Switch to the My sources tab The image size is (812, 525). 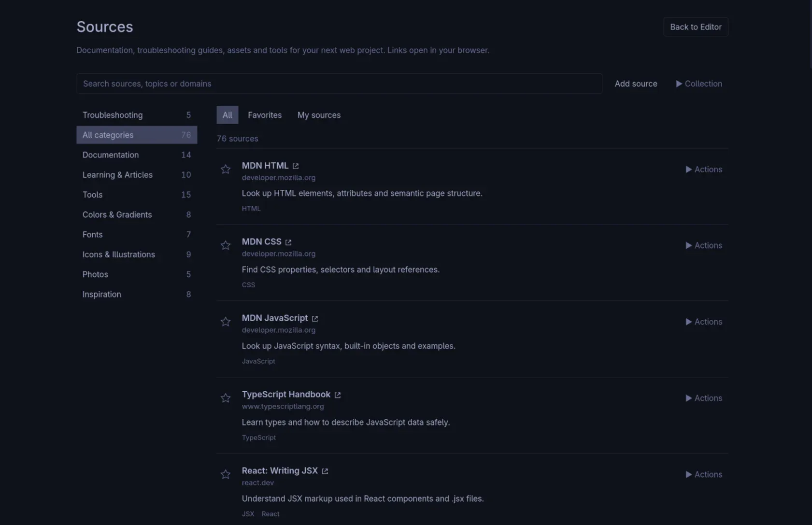(319, 115)
